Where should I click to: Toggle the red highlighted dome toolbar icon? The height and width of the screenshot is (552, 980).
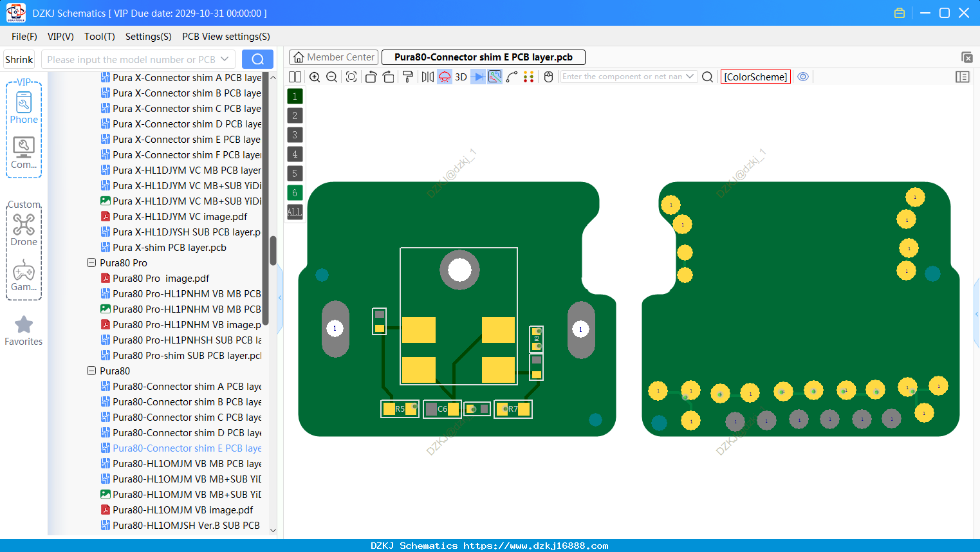pos(445,77)
